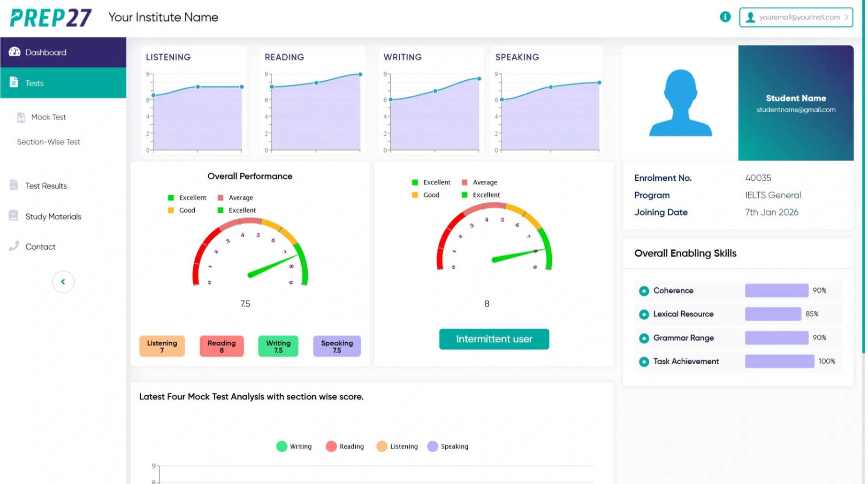Image resolution: width=868 pixels, height=484 pixels.
Task: Click the user avatar icon beside the email
Action: coord(750,17)
